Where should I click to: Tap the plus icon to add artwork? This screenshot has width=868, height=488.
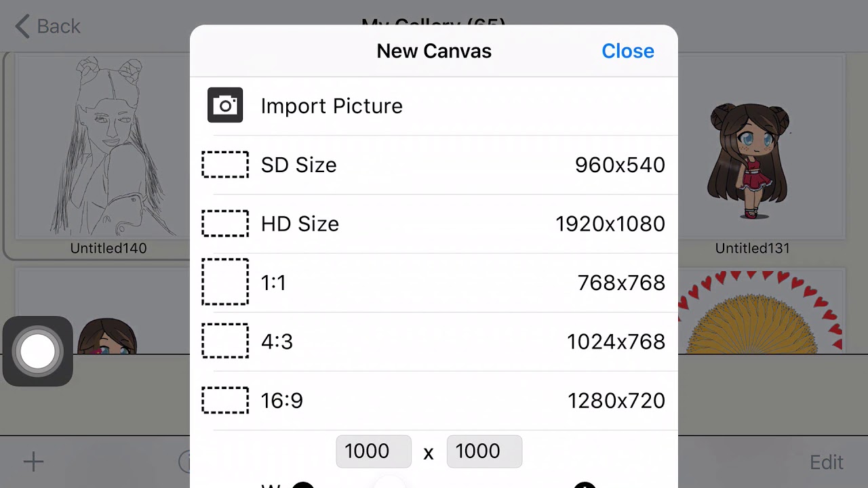click(33, 462)
